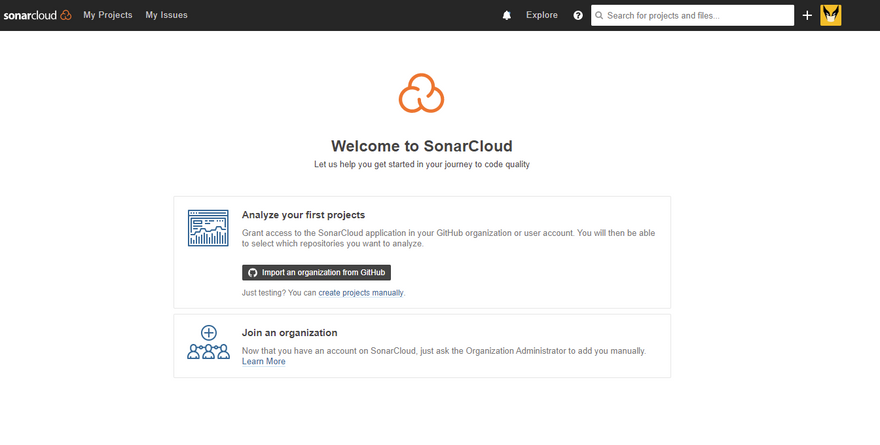The width and height of the screenshot is (880, 445).
Task: Open the notifications bell
Action: (x=507, y=16)
